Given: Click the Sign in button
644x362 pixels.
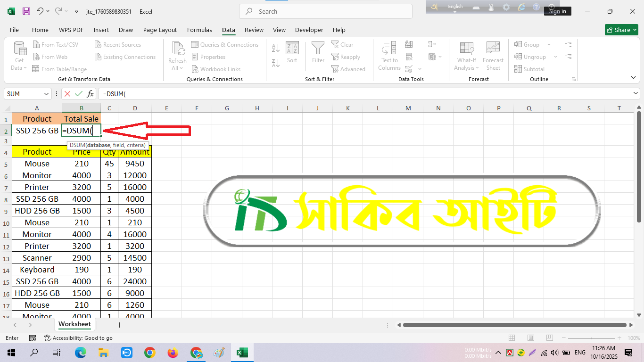Looking at the screenshot, I should [x=557, y=11].
